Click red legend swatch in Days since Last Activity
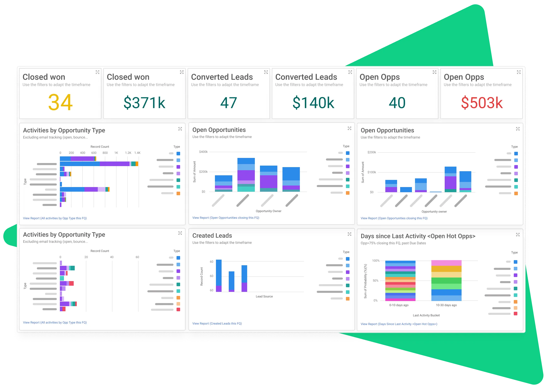Image resolution: width=546 pixels, height=392 pixels. pos(516,314)
